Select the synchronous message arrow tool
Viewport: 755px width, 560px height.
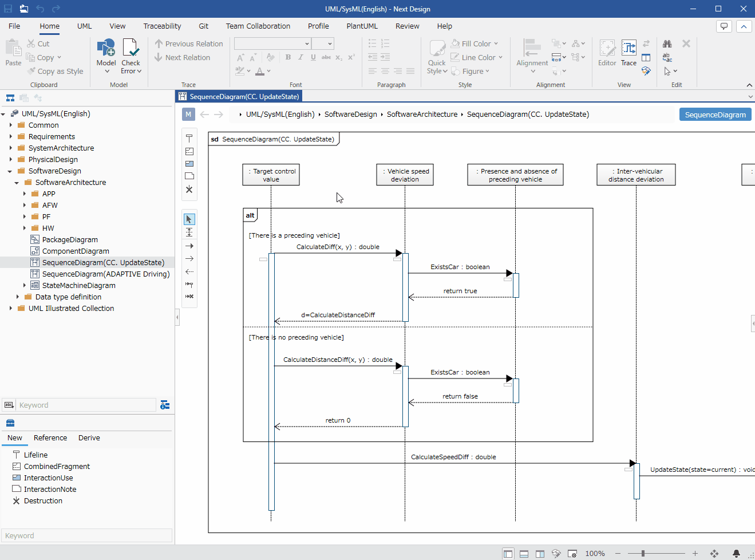(189, 246)
